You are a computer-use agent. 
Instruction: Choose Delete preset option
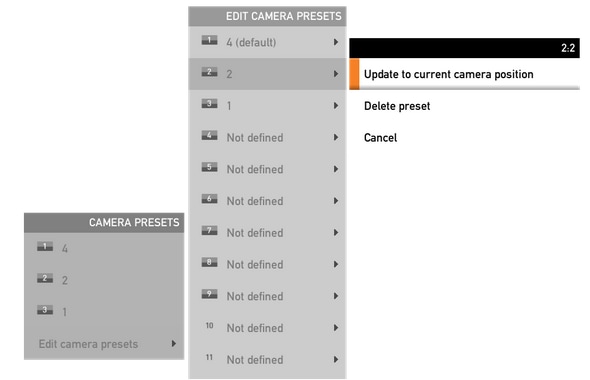[397, 106]
